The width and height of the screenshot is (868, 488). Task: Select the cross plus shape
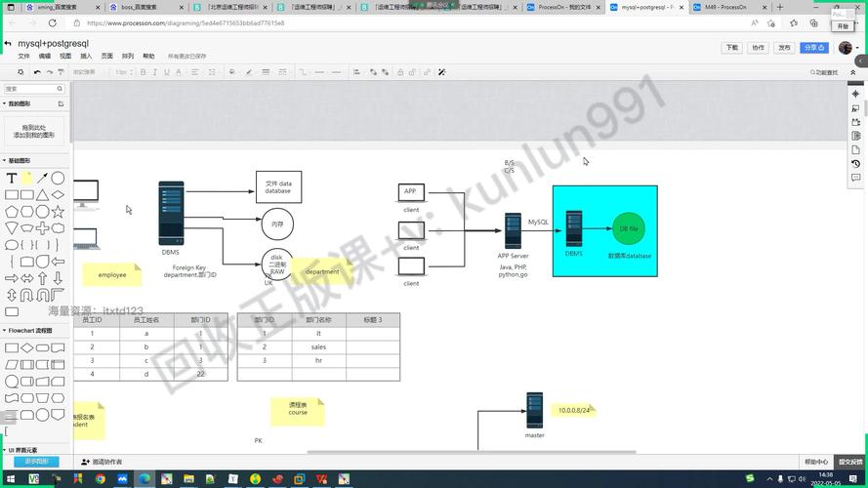42,228
